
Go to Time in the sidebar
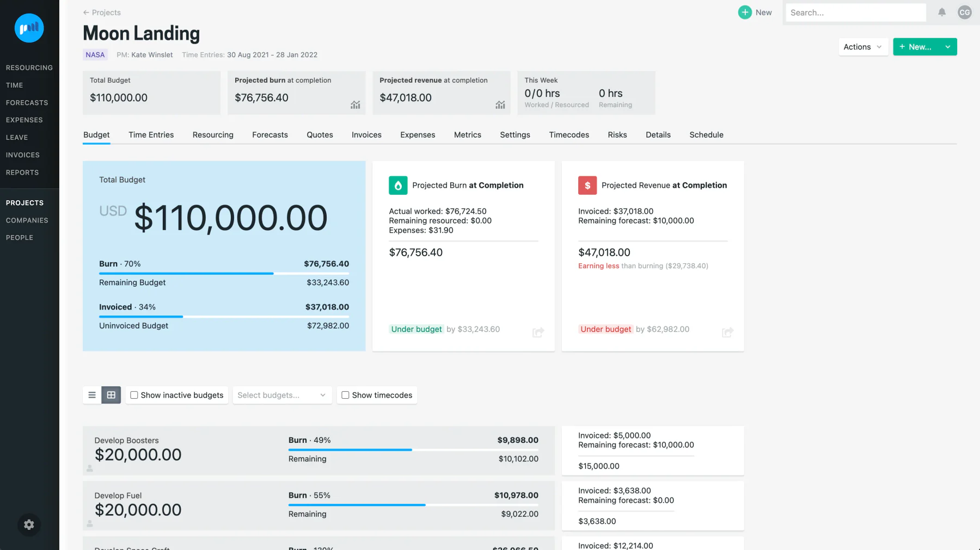click(15, 85)
